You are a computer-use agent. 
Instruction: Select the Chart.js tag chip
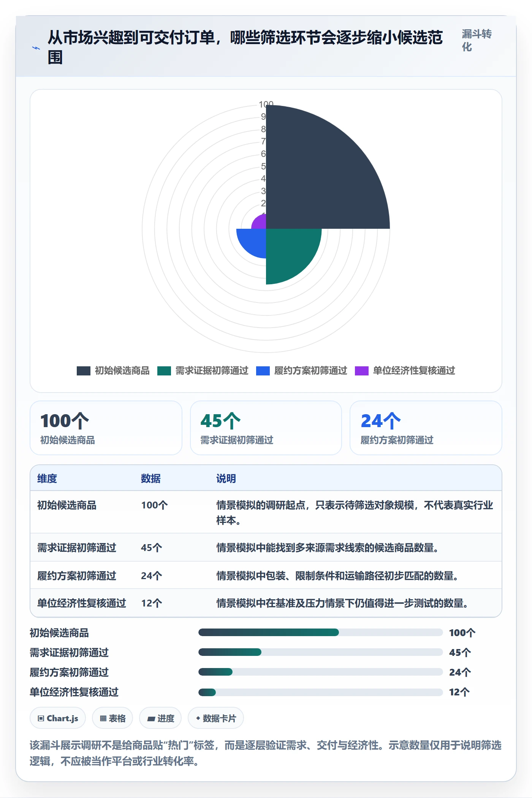coord(58,718)
